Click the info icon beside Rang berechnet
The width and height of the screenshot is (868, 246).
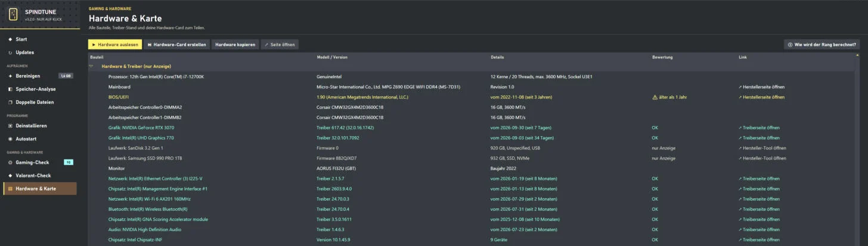tap(790, 45)
